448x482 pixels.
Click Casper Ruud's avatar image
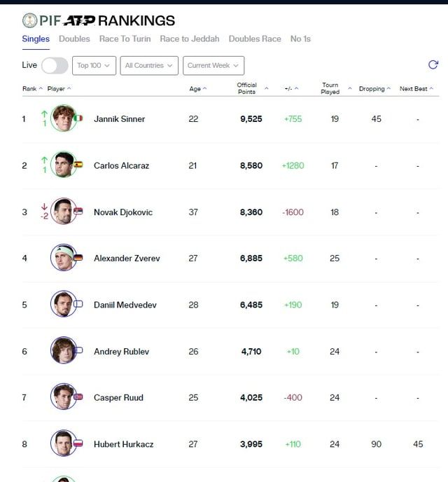63,397
